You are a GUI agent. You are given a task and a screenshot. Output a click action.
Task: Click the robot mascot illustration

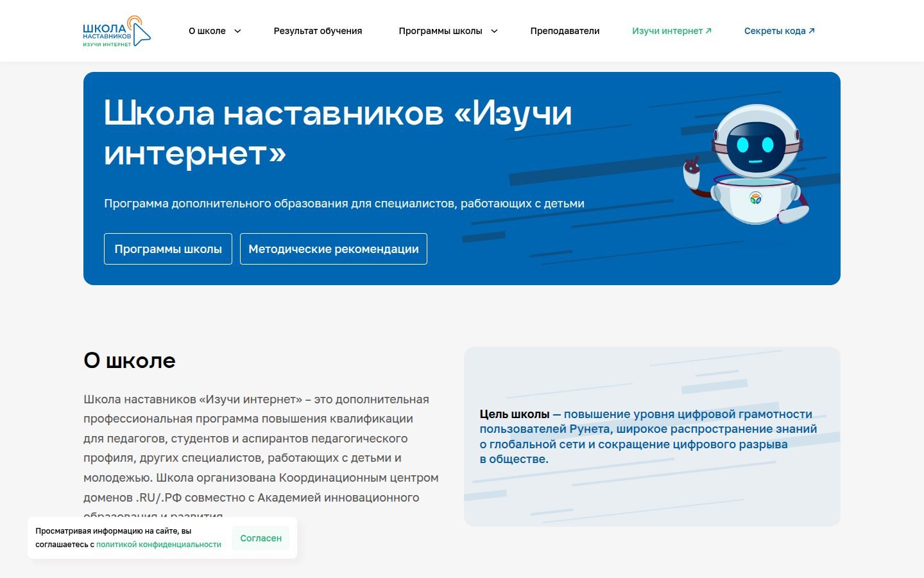click(746, 164)
